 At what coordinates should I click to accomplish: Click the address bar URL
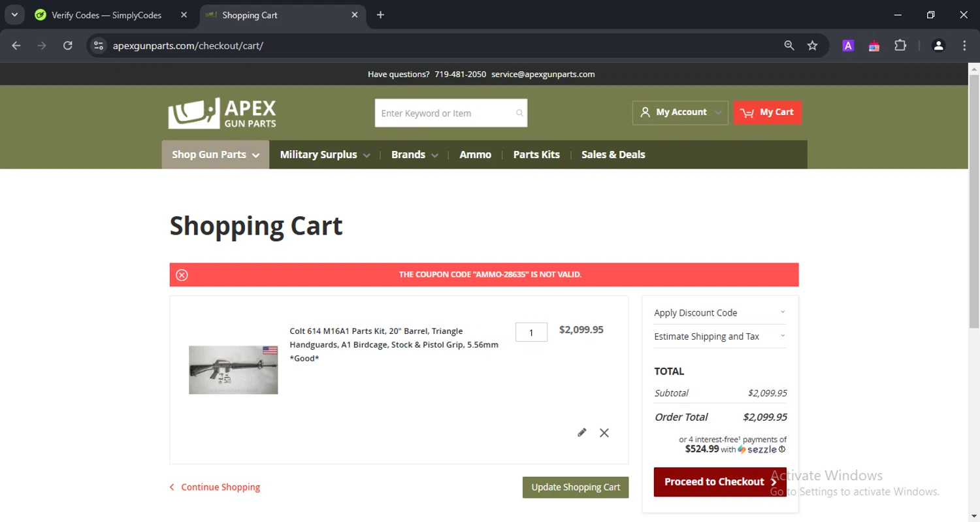(188, 46)
